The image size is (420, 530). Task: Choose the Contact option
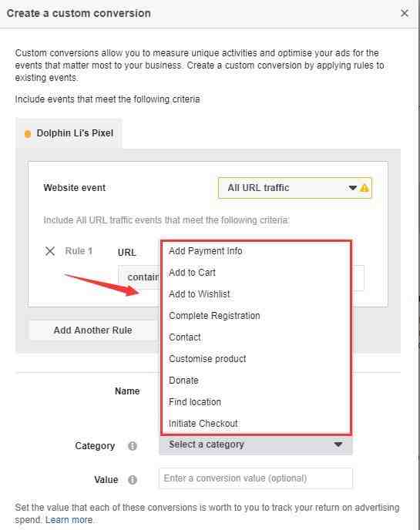click(x=185, y=337)
